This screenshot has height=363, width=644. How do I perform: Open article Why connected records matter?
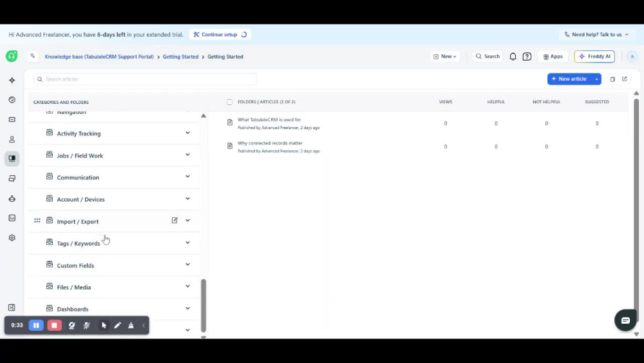point(270,143)
